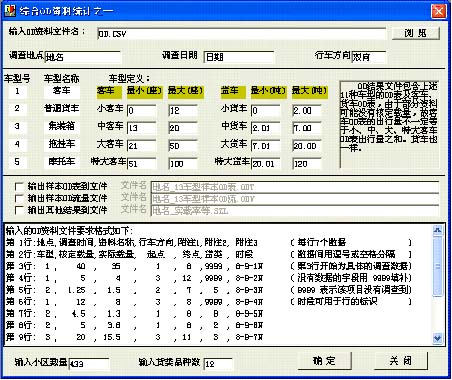Click 大客车 maximum seats field showing 50
The height and width of the screenshot is (380, 452).
click(183, 146)
